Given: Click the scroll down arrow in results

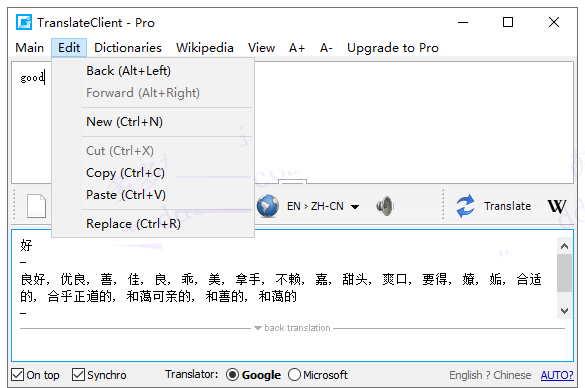Looking at the screenshot, I should (564, 310).
